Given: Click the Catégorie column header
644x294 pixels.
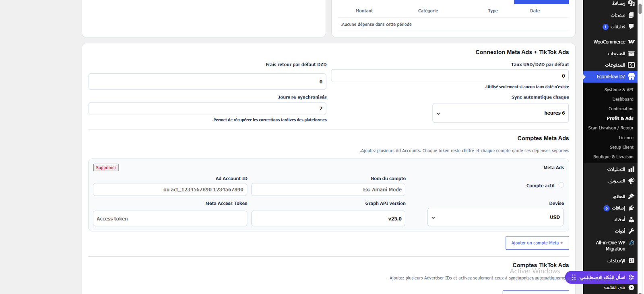Looking at the screenshot, I should [x=428, y=11].
